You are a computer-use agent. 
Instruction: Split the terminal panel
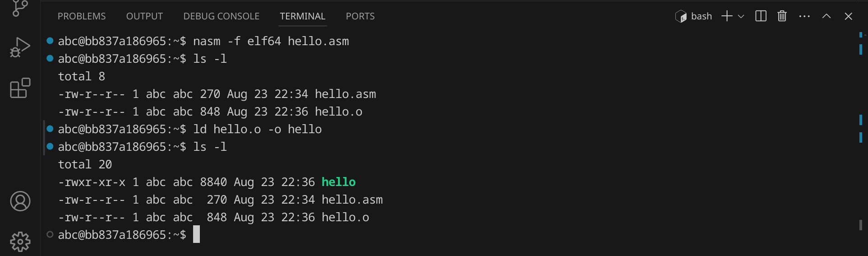761,16
